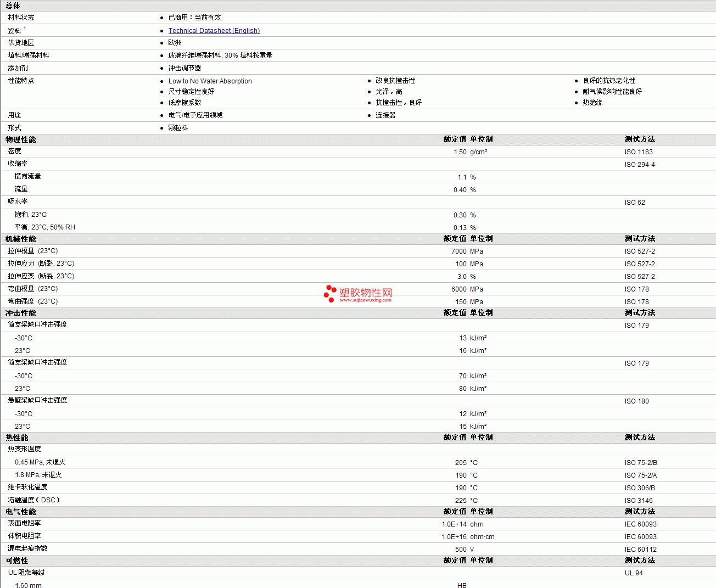Select the UL 阻燃等级 row label
The image size is (716, 588).
point(26,573)
